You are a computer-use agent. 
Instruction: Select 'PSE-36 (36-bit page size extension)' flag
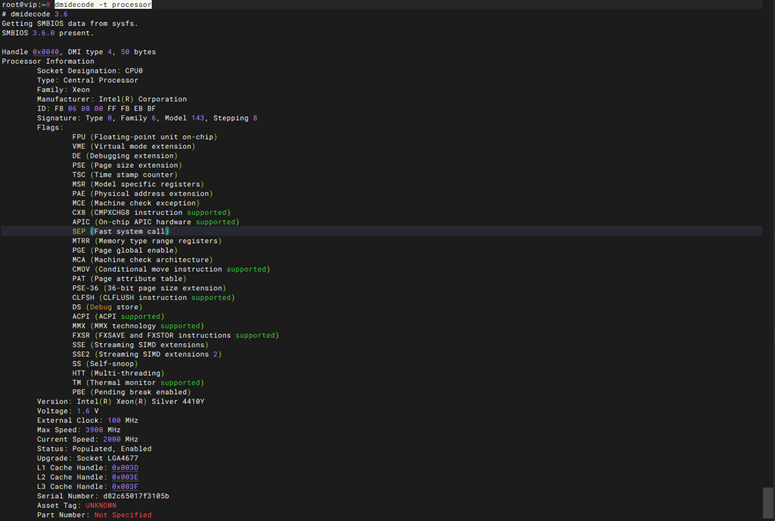coord(149,288)
